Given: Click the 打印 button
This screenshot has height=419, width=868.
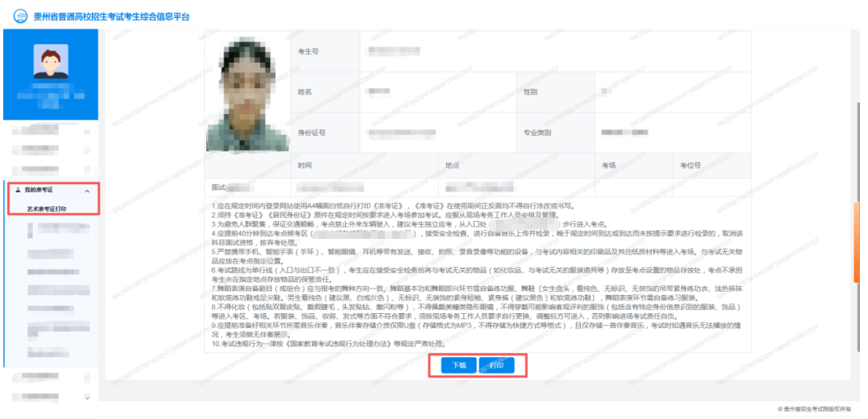Looking at the screenshot, I should pos(497,366).
